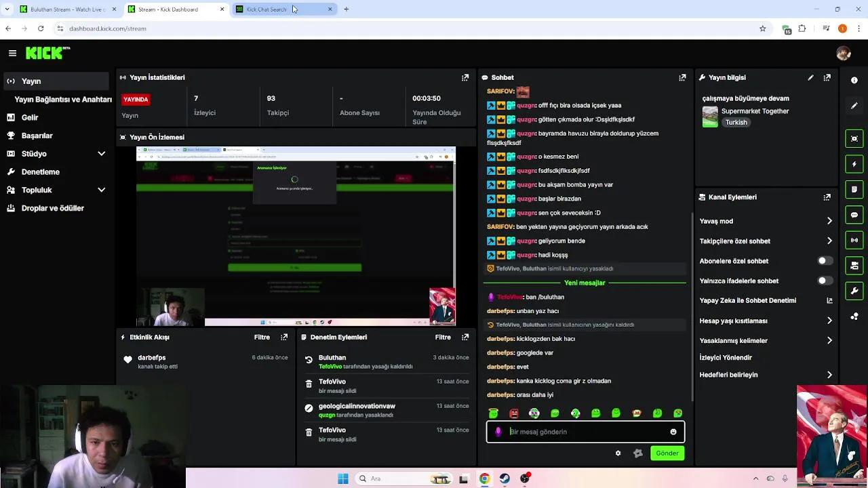Edit stream title with the pencil icon
The image size is (868, 488).
(x=810, y=77)
